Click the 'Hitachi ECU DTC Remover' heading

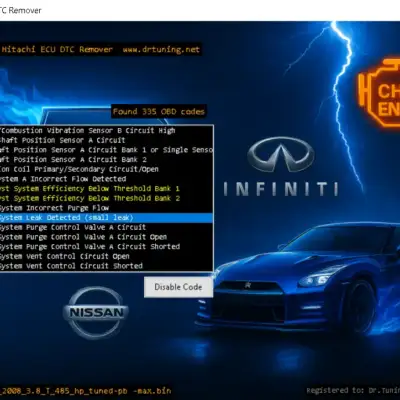coord(57,50)
